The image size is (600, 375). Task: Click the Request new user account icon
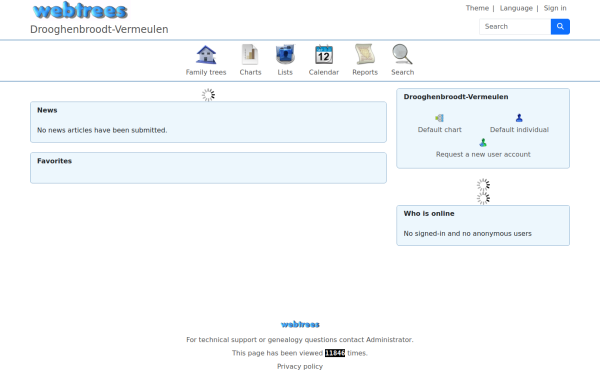(483, 143)
